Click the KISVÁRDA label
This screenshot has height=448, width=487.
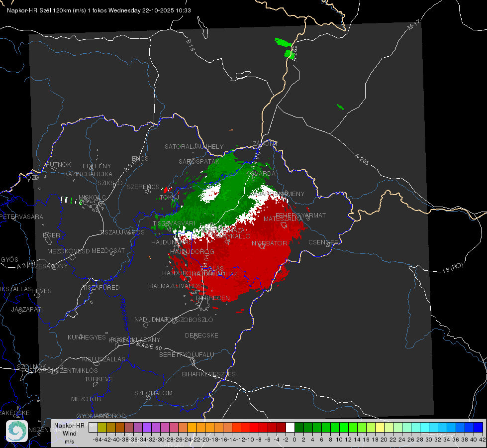click(x=260, y=174)
